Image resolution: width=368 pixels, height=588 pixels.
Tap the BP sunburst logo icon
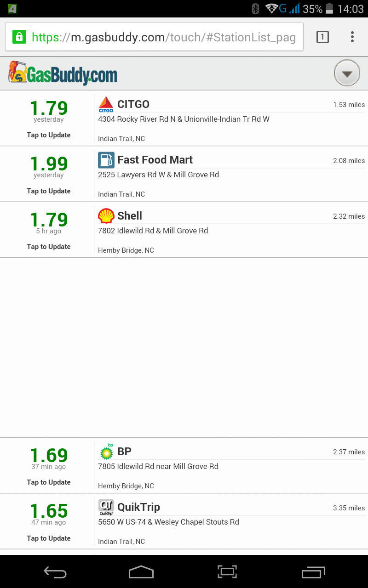[106, 452]
